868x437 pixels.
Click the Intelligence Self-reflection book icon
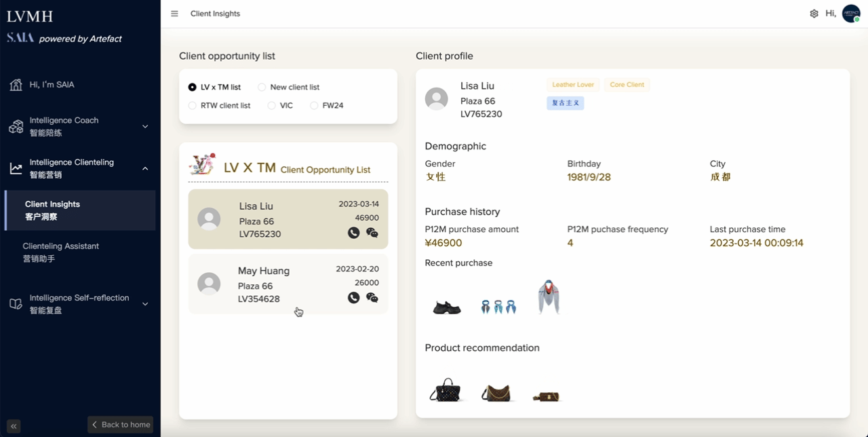[16, 304]
